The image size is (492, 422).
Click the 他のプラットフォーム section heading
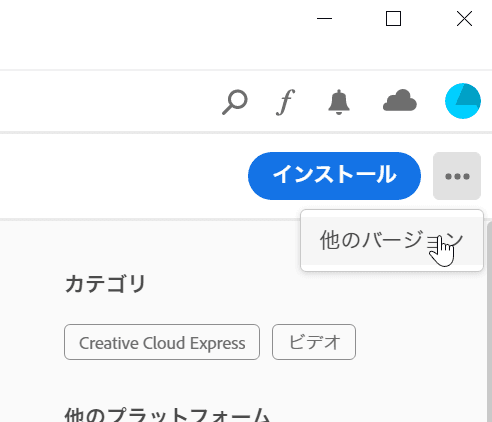coord(167,415)
